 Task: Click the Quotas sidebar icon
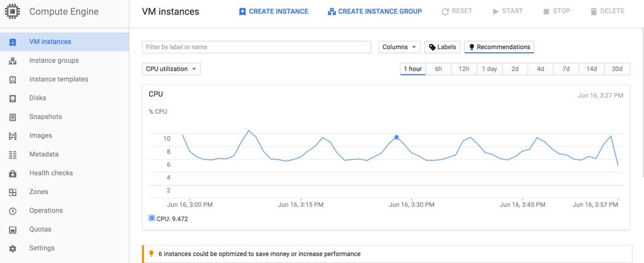(x=13, y=230)
